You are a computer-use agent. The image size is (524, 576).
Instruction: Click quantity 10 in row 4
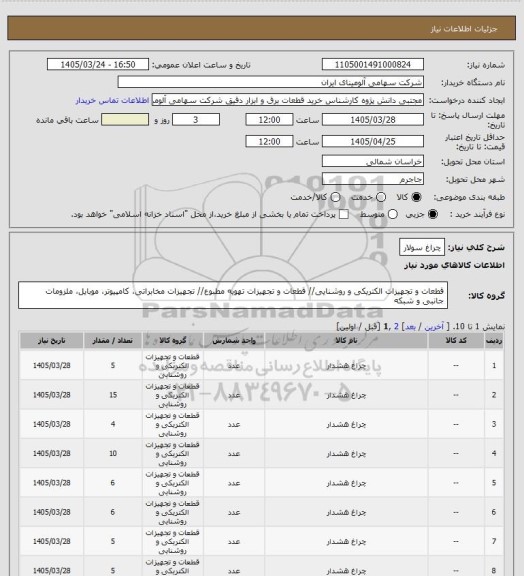click(x=113, y=454)
